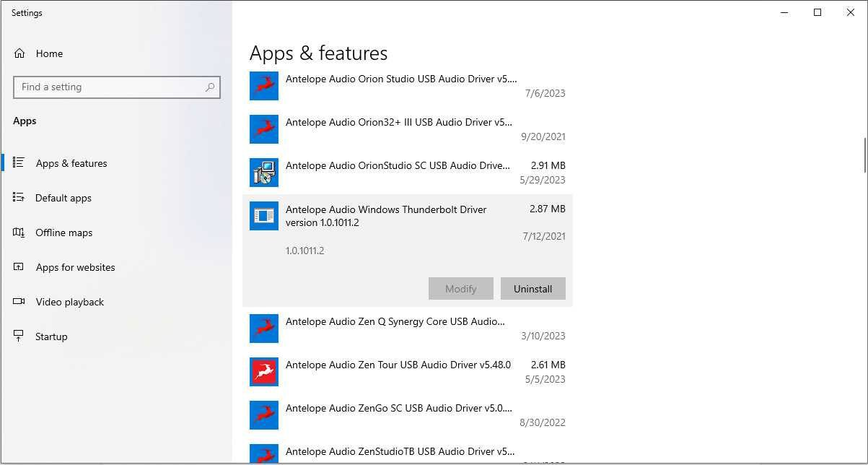Viewport: 868px width, 465px height.
Task: Minimize the Settings window
Action: (784, 12)
